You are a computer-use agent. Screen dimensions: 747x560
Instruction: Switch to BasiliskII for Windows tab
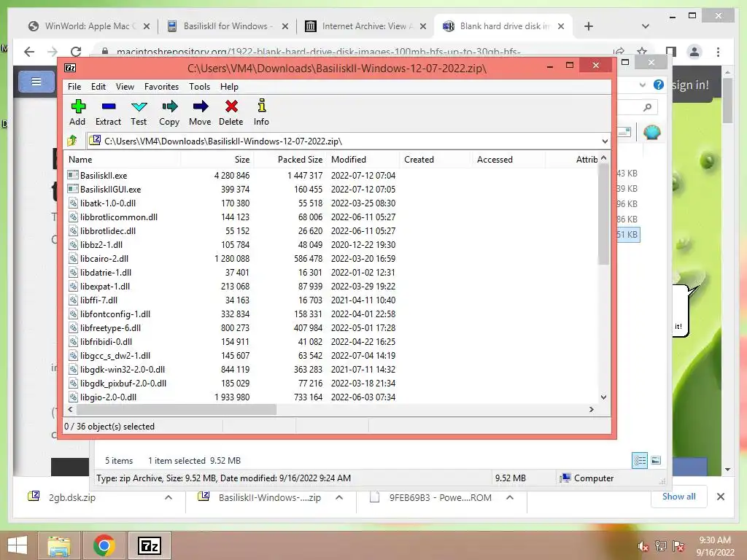click(x=228, y=26)
